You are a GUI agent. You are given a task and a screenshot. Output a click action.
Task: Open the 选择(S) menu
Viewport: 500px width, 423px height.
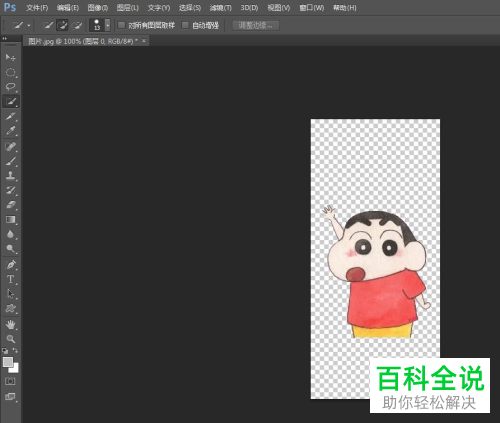(190, 8)
